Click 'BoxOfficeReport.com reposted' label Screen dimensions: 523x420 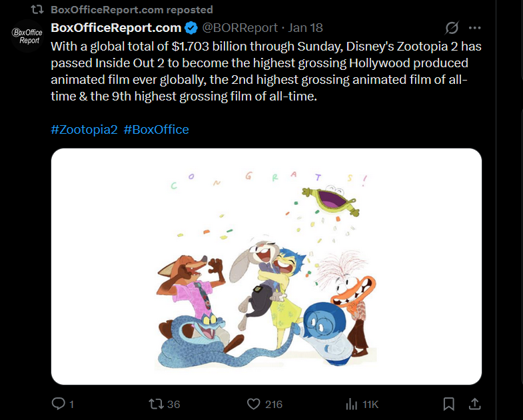point(132,10)
